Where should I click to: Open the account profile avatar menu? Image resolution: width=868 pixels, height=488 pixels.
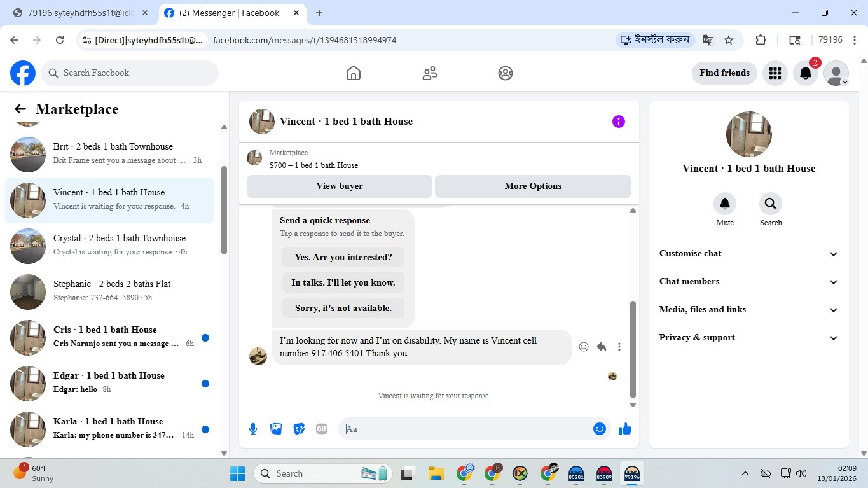click(836, 73)
